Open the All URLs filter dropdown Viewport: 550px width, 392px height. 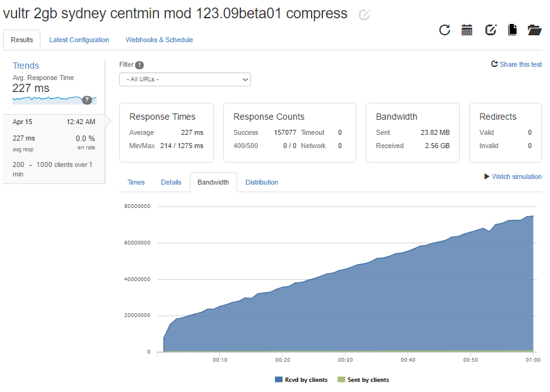tap(185, 79)
